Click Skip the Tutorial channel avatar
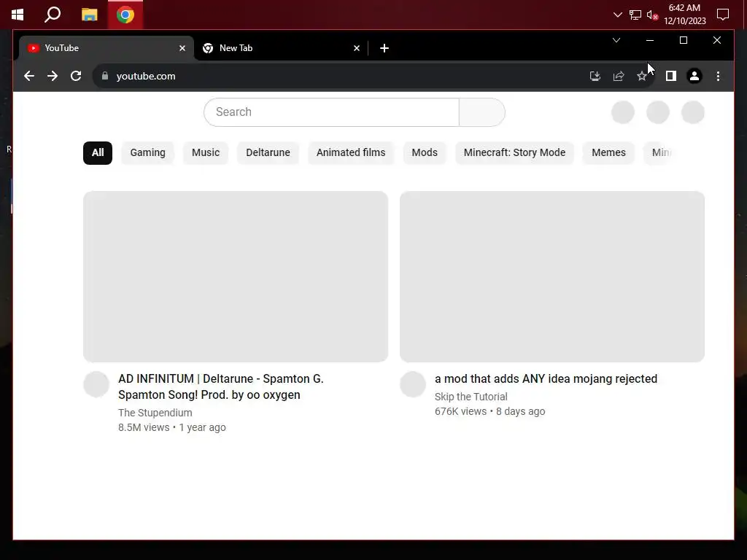The height and width of the screenshot is (560, 747). [x=413, y=384]
